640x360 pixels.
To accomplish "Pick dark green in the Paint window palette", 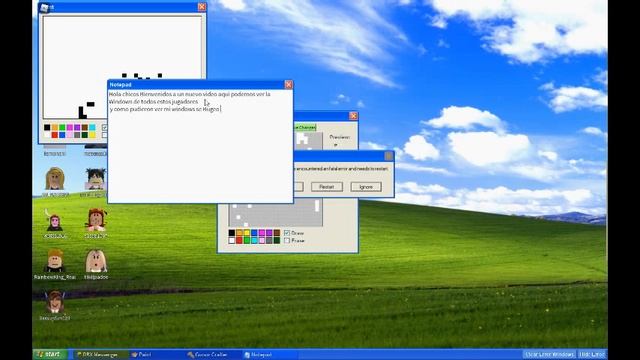I will [x=84, y=135].
